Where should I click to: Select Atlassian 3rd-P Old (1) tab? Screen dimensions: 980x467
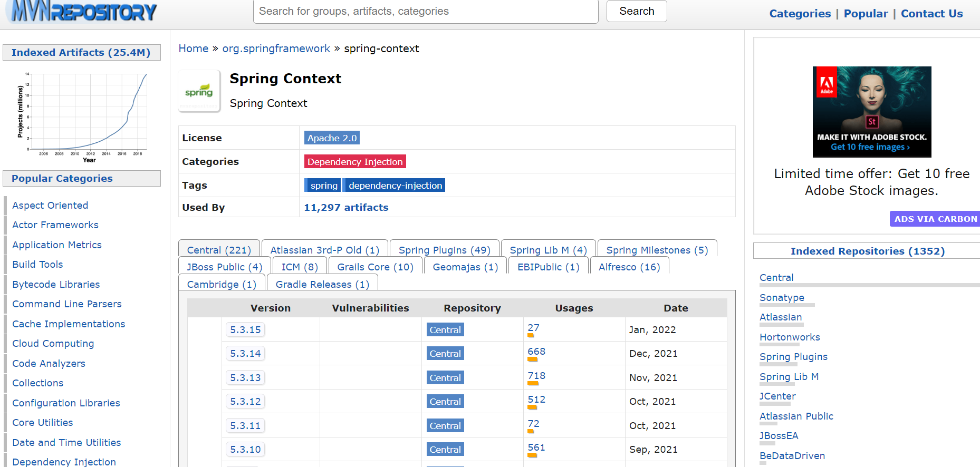coord(325,250)
